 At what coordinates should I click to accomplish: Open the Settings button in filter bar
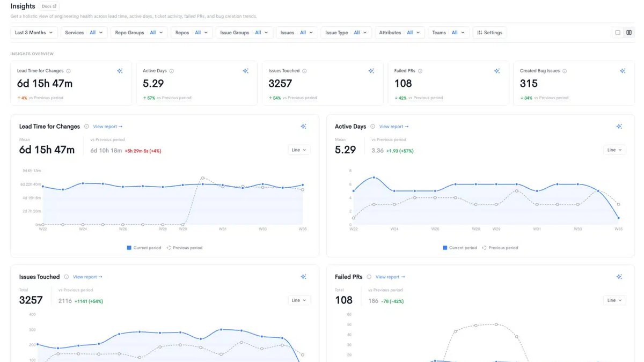(x=490, y=33)
